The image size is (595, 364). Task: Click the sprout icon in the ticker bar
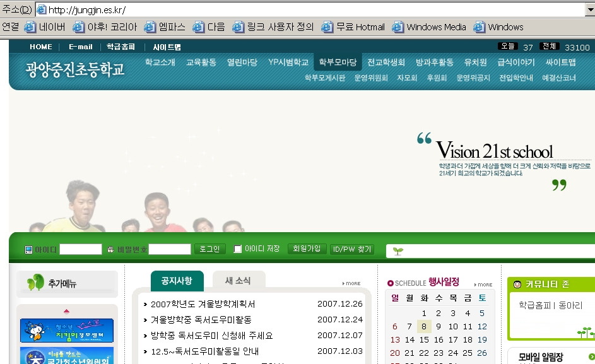pos(398,251)
